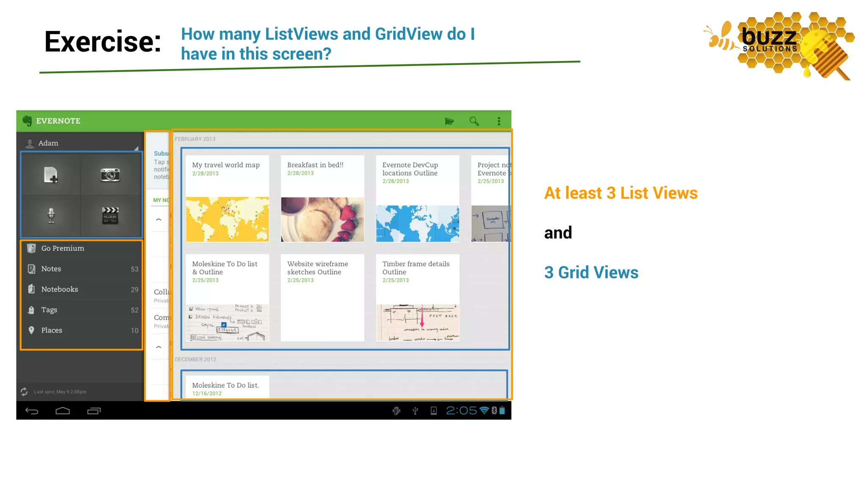This screenshot has height=488, width=868.
Task: Click the Go Premium shield icon
Action: (x=31, y=248)
